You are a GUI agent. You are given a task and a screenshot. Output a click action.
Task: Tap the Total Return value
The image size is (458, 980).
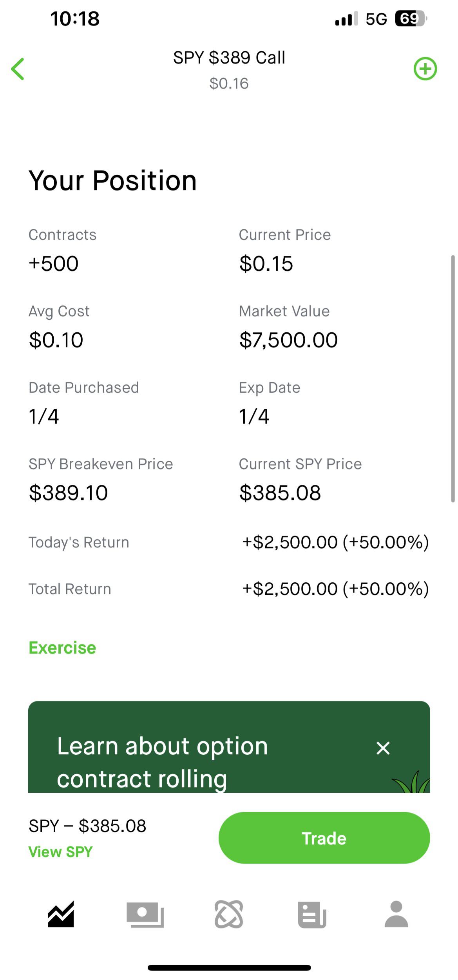[335, 589]
